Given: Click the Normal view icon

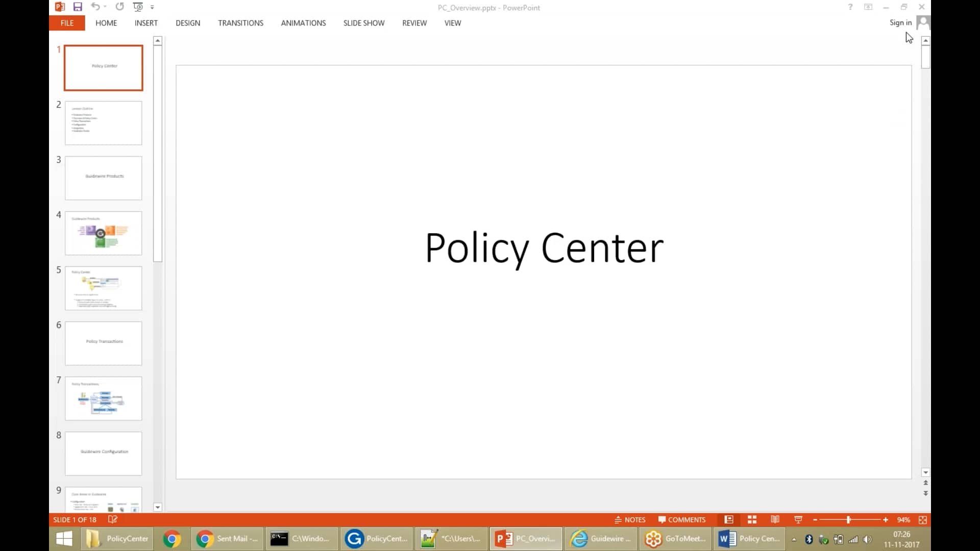Looking at the screenshot, I should (x=728, y=519).
